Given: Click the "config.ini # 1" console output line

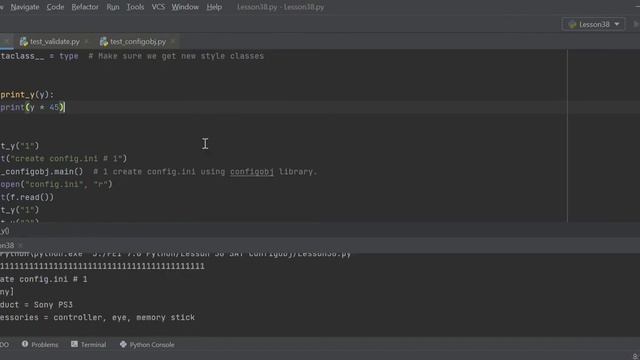Looking at the screenshot, I should (x=44, y=280).
